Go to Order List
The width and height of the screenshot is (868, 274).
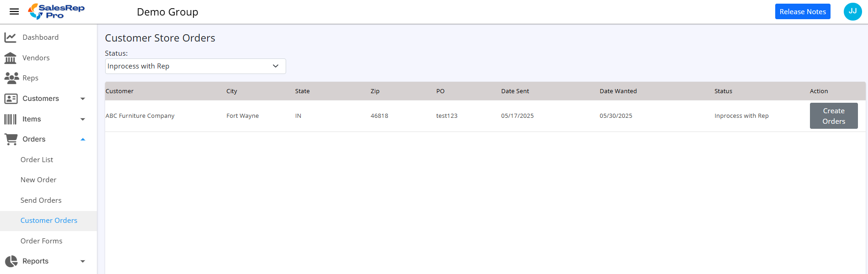[x=37, y=160]
